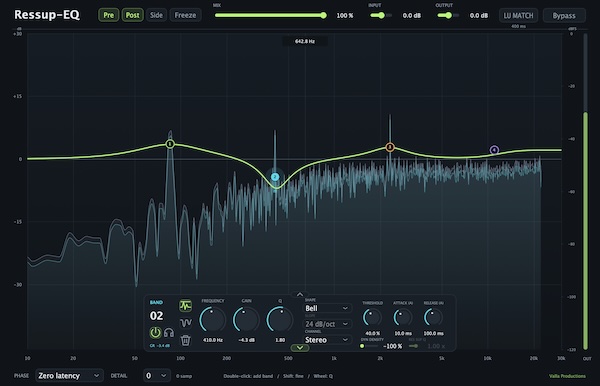The width and height of the screenshot is (600, 386).
Task: Click the 100.0 ms release value
Action: tap(434, 333)
